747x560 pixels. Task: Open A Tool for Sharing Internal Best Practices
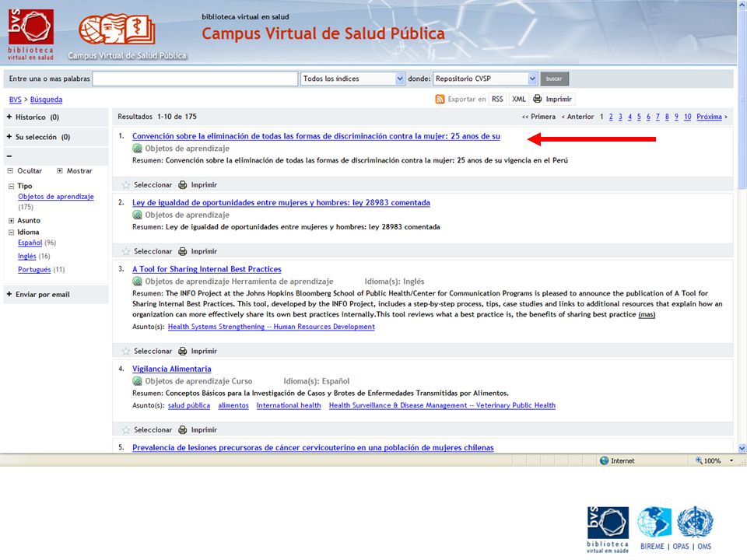coord(207,269)
